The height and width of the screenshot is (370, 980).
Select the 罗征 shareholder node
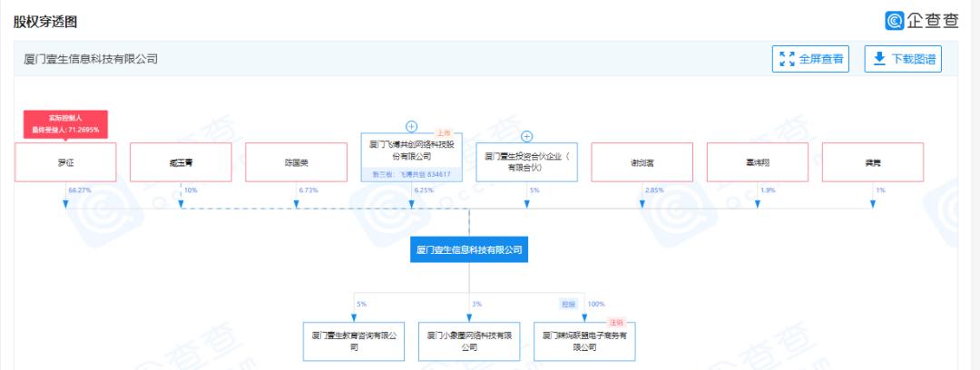pos(65,162)
